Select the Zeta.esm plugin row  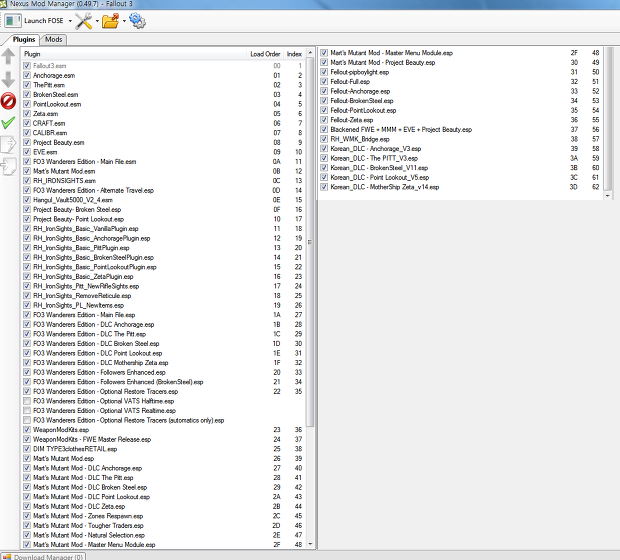(163, 114)
